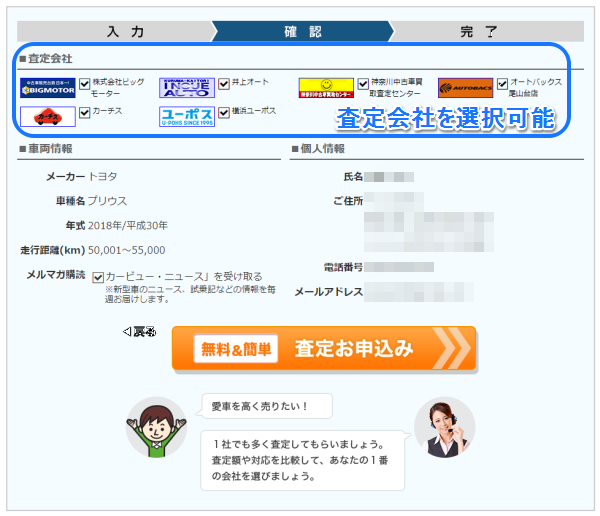This screenshot has height=516, width=600.
Task: Click the boy character illustration
Action: [x=156, y=427]
